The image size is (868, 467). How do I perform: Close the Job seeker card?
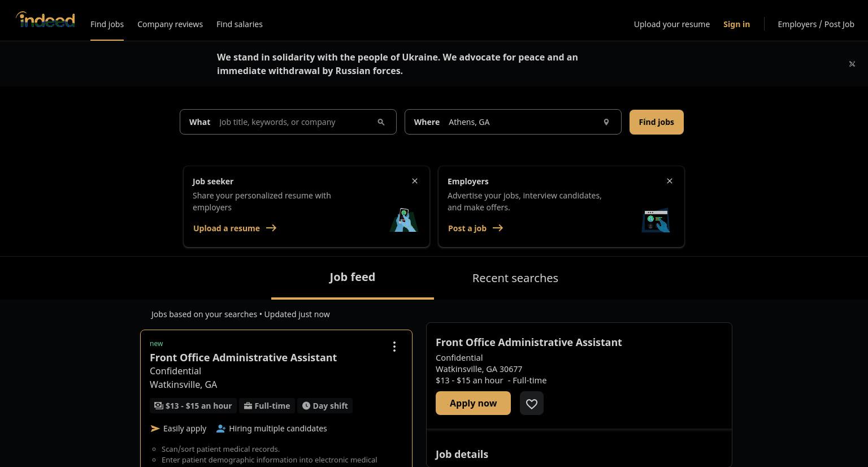coord(415,181)
